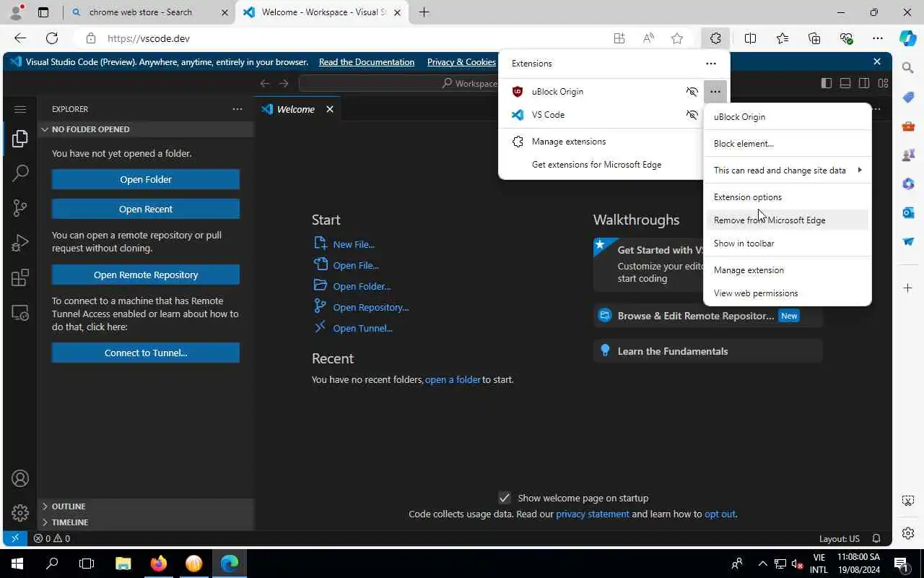Click Manage extensions in flyout
The image size is (924, 578).
(599, 142)
